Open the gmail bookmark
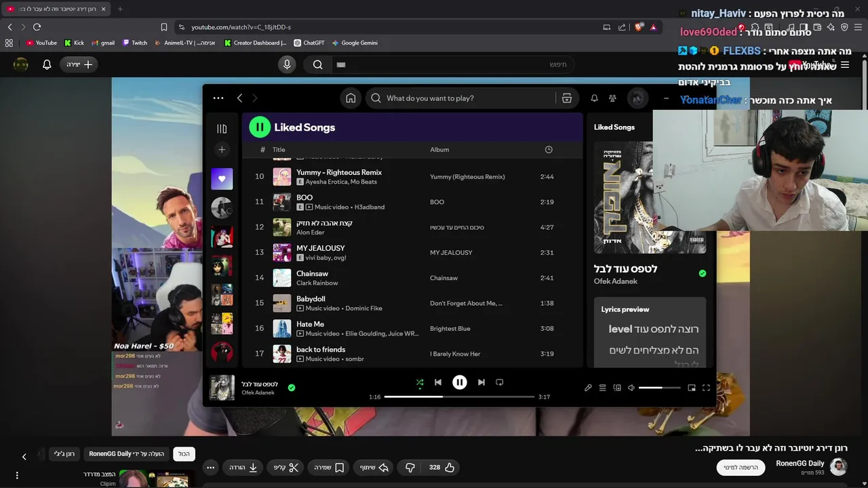This screenshot has height=488, width=868. coord(103,43)
